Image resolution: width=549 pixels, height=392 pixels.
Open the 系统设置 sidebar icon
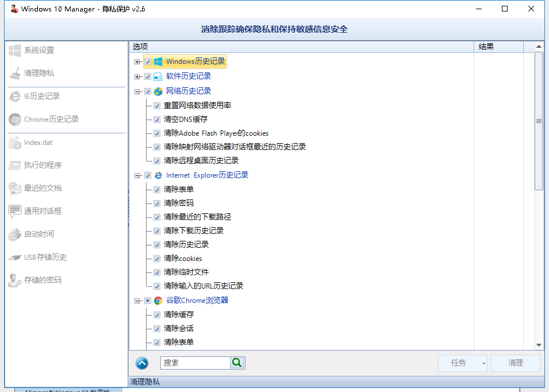[x=15, y=51]
